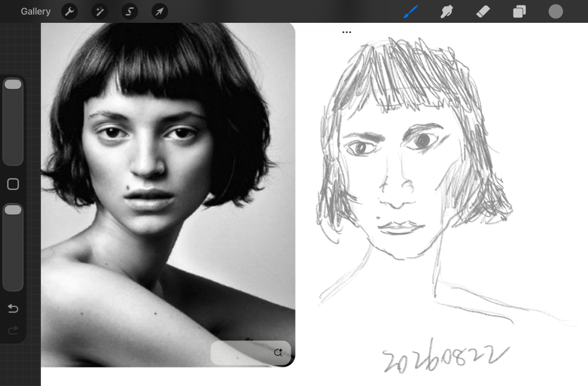Click the search icon on the reference photo
Screen dimensions: 588x386
278,352
